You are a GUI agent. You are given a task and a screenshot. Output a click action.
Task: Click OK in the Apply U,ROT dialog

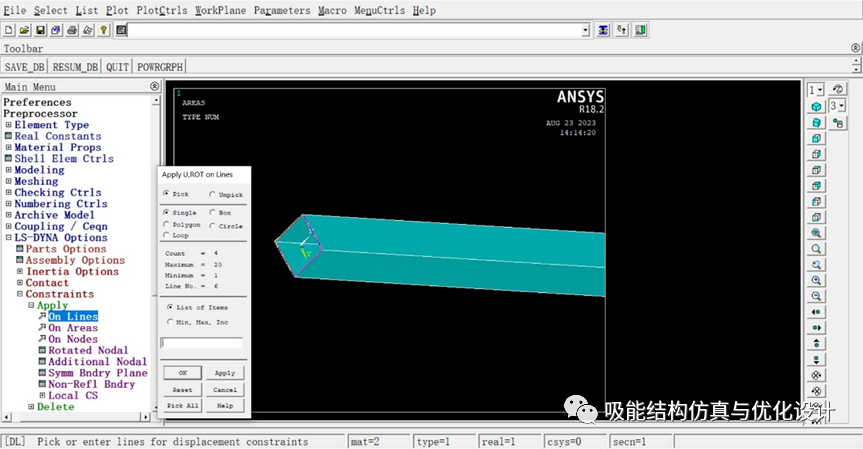click(x=183, y=373)
